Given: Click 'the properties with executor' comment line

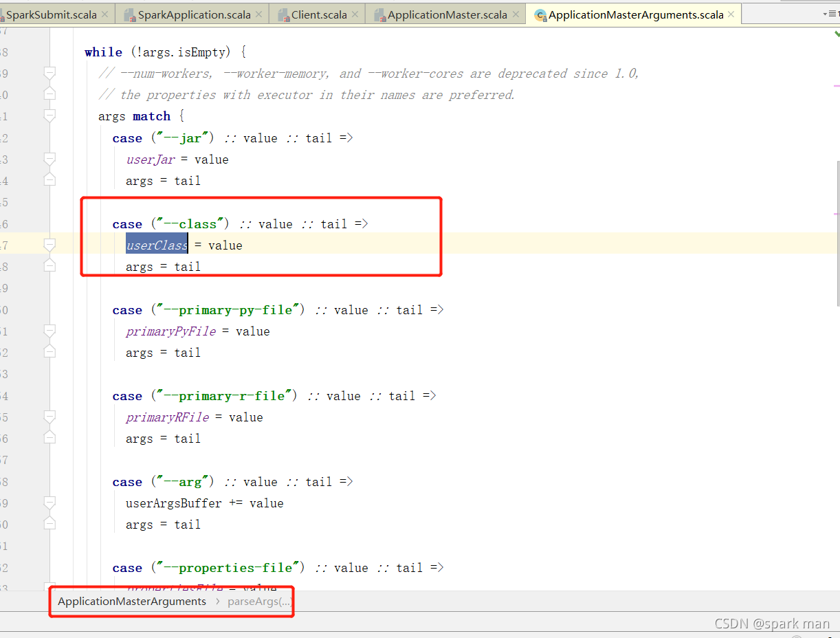Looking at the screenshot, I should (x=307, y=95).
